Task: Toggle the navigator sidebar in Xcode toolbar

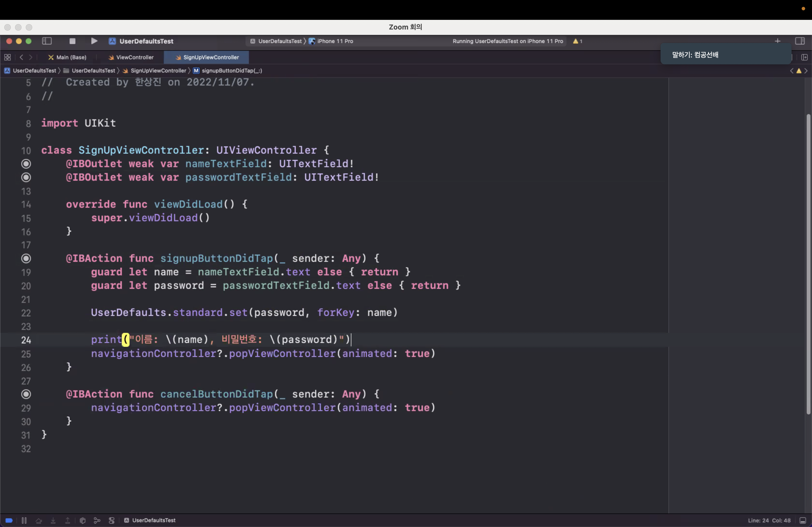Action: (x=47, y=41)
